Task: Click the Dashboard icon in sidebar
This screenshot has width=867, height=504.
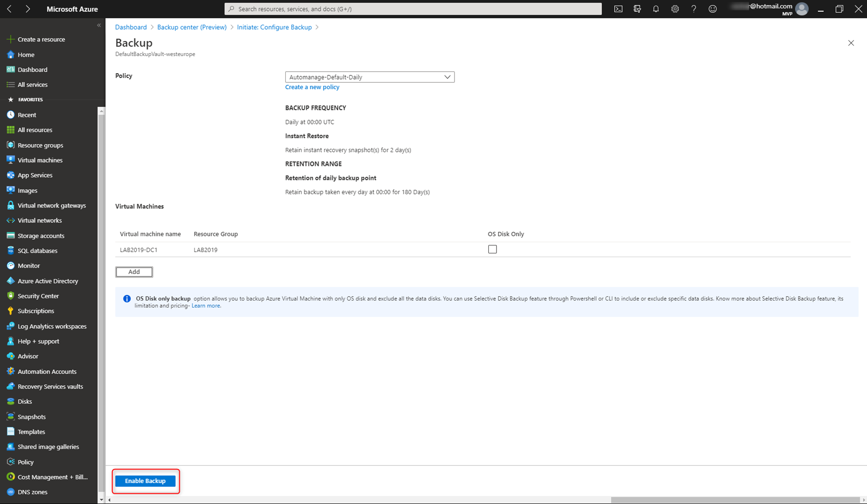Action: (x=10, y=69)
